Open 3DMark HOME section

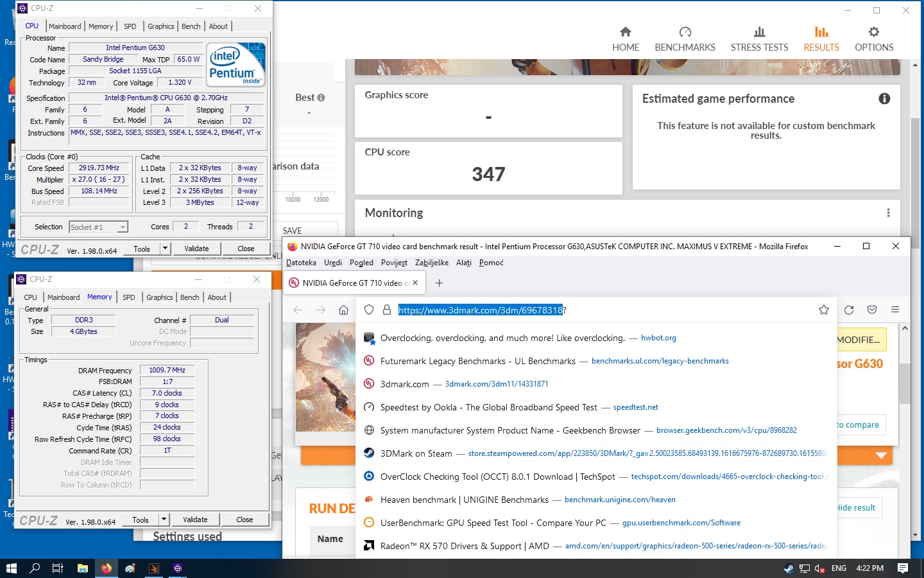pos(625,39)
